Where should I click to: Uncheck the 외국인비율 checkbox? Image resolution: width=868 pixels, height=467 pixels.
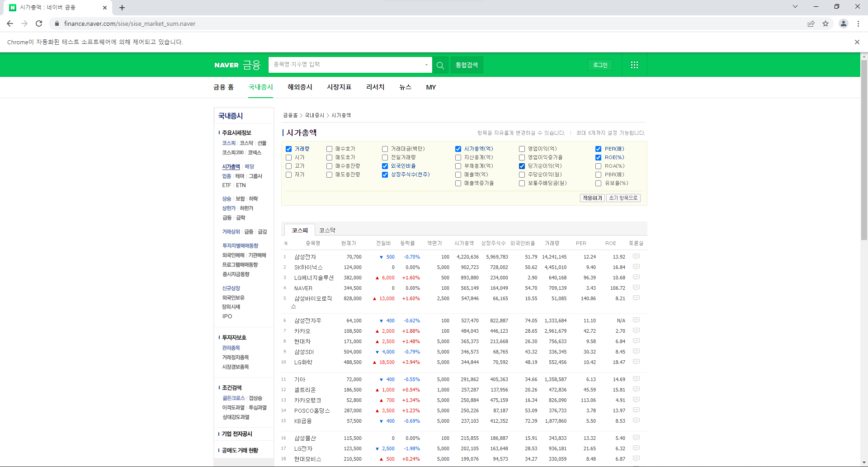pyautogui.click(x=385, y=166)
